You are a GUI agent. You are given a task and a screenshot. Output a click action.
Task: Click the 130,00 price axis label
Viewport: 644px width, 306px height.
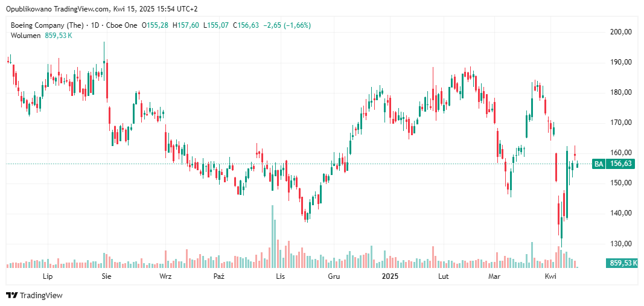coord(620,244)
